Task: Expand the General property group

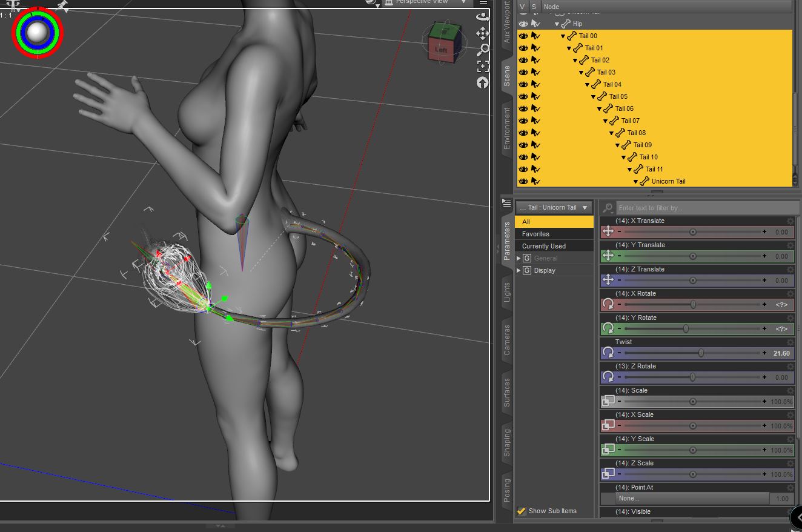Action: 519,258
